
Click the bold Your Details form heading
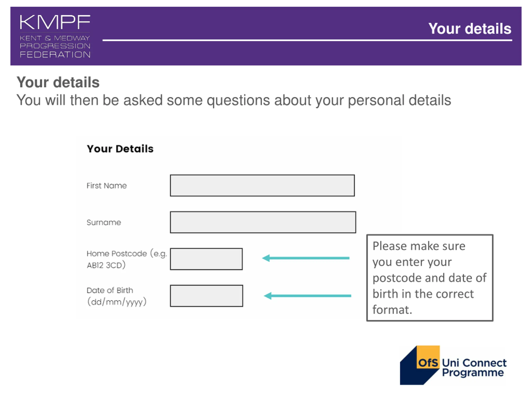pos(120,149)
